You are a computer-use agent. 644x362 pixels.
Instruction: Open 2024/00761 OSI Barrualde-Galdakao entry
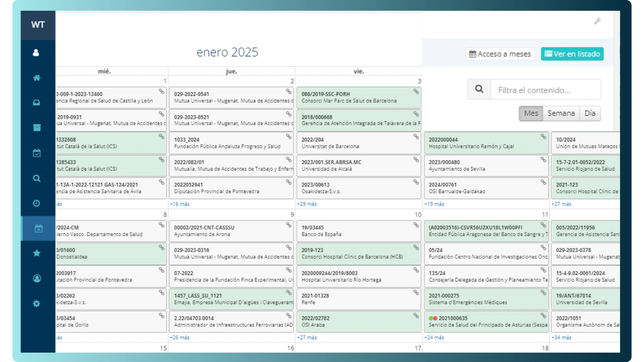coord(486,188)
